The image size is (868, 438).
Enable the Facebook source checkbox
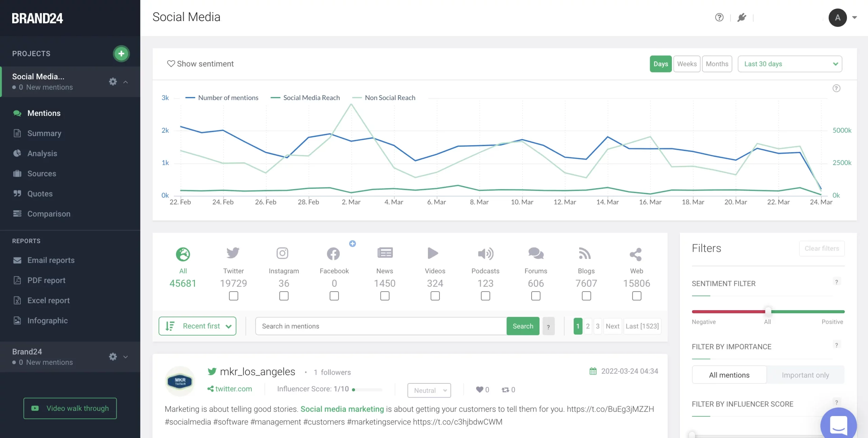pyautogui.click(x=334, y=296)
